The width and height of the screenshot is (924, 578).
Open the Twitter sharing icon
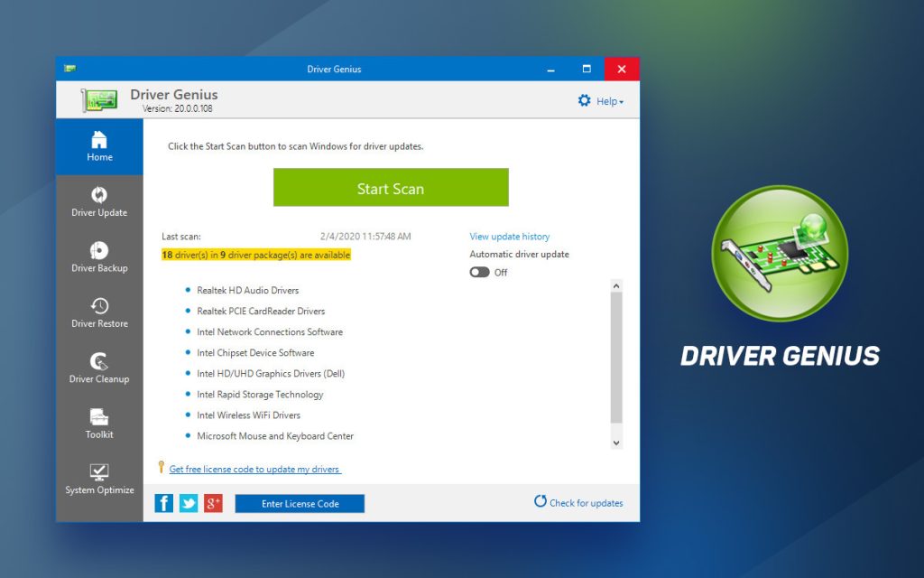[x=188, y=503]
